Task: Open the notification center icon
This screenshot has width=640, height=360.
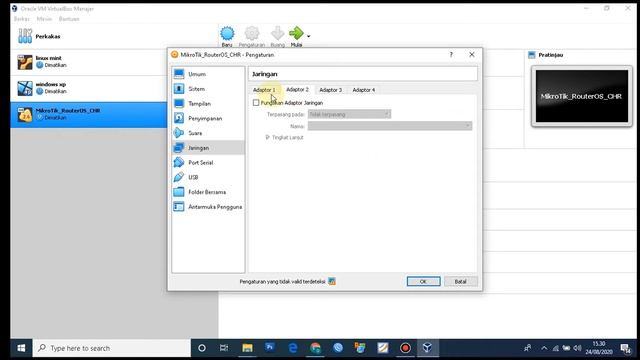Action: point(625,348)
